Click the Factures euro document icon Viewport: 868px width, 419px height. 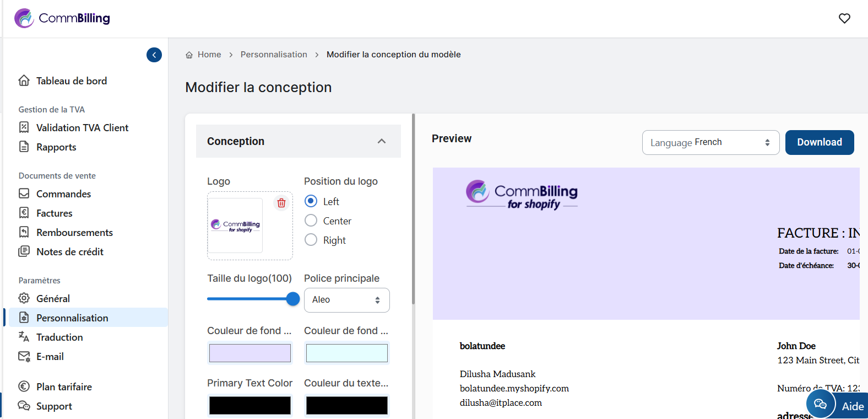[x=24, y=213]
